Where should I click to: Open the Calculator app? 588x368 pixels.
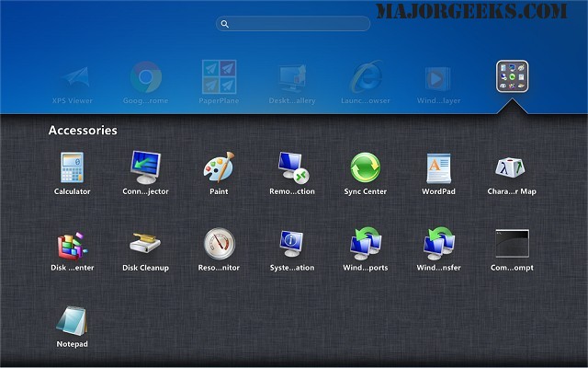(72, 167)
